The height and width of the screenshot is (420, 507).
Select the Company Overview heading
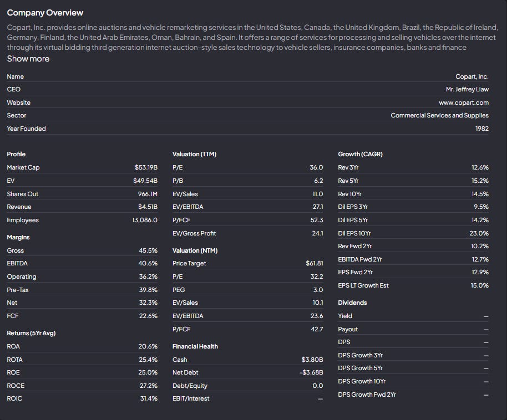pyautogui.click(x=45, y=13)
